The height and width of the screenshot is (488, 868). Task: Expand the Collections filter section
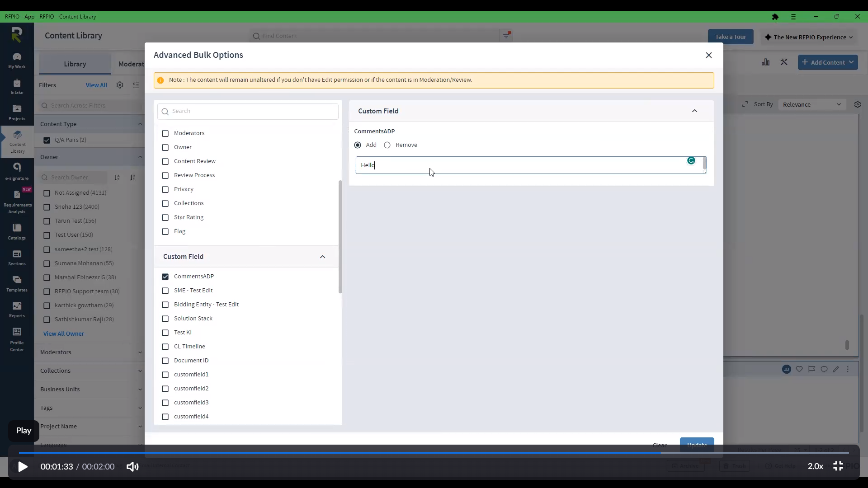(x=90, y=371)
